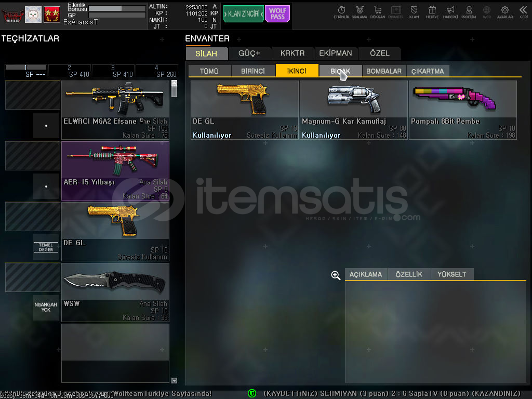This screenshot has width=532, height=399.
Task: Select loadout slot 1
Action: click(x=26, y=71)
